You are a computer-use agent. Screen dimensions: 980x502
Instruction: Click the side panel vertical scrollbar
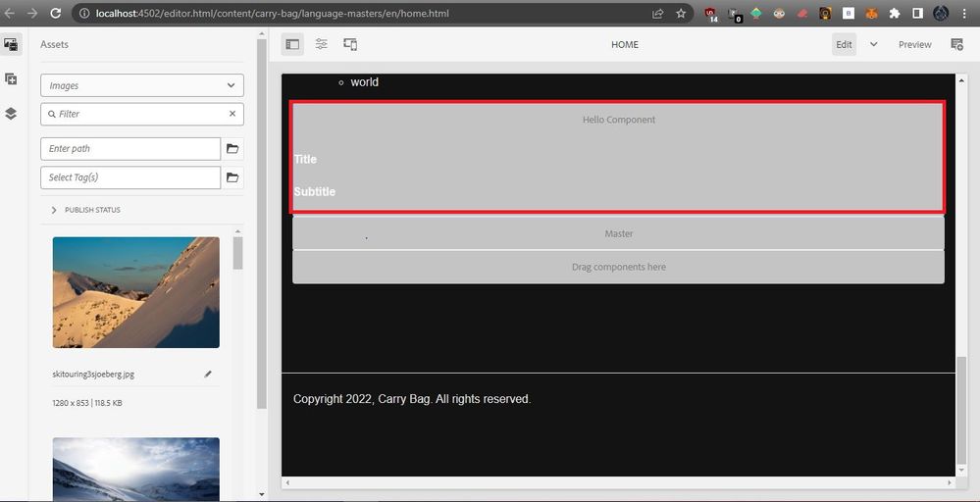[x=262, y=225]
